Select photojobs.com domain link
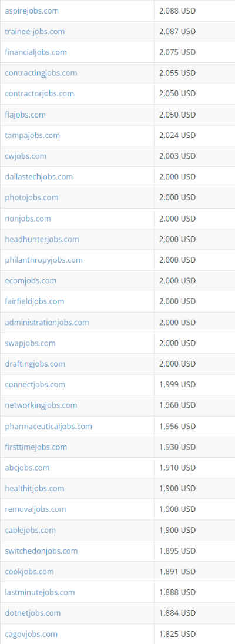The height and width of the screenshot is (644, 235). click(x=32, y=197)
